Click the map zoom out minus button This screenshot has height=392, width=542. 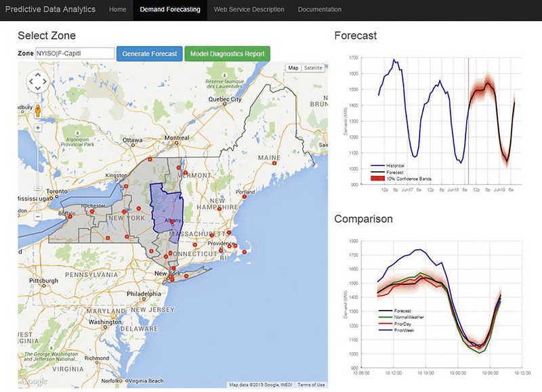point(38,217)
